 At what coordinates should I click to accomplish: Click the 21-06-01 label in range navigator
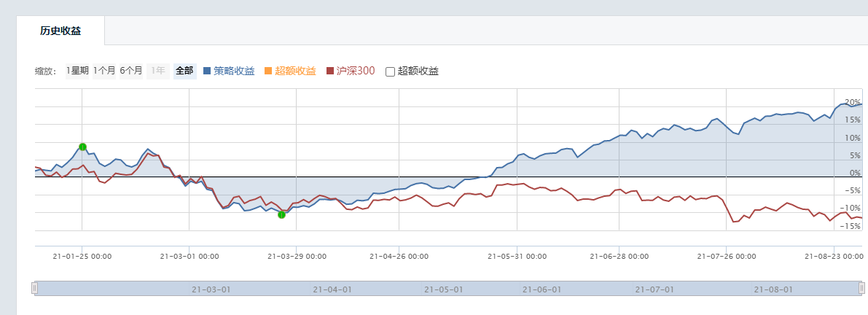tap(542, 289)
